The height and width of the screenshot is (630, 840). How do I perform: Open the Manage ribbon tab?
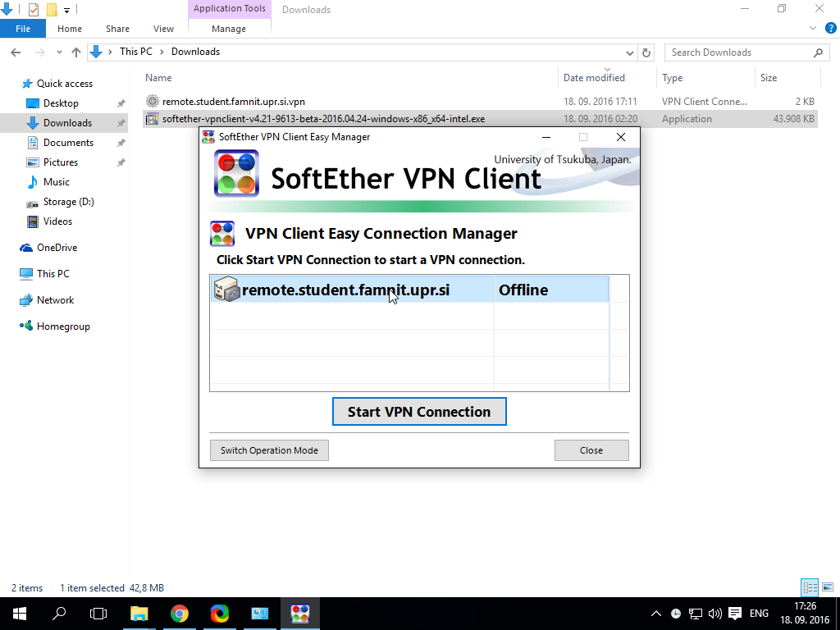tap(229, 29)
